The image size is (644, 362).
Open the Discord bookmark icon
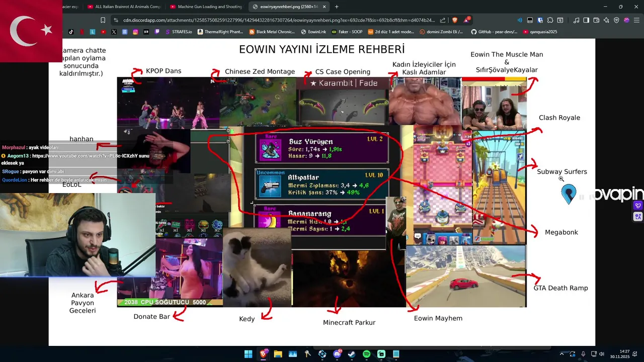point(125,32)
